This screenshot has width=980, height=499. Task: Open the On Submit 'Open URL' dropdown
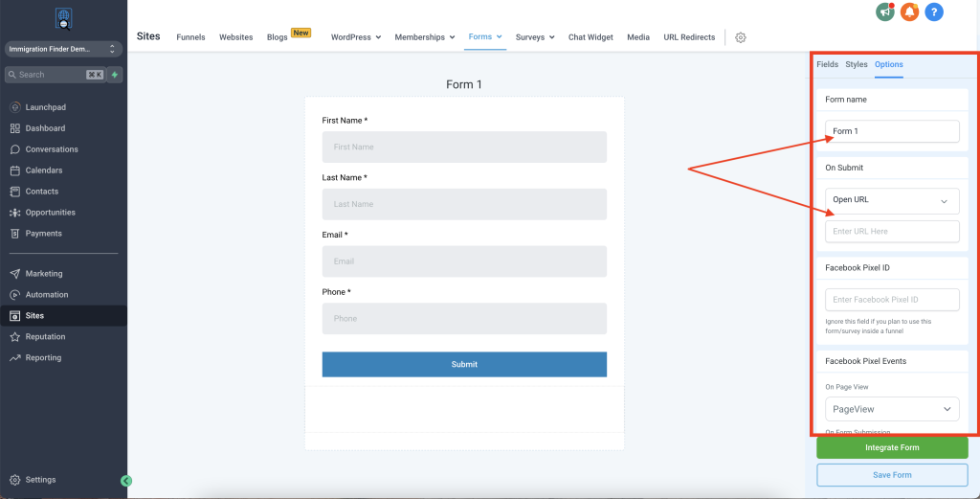pyautogui.click(x=892, y=200)
